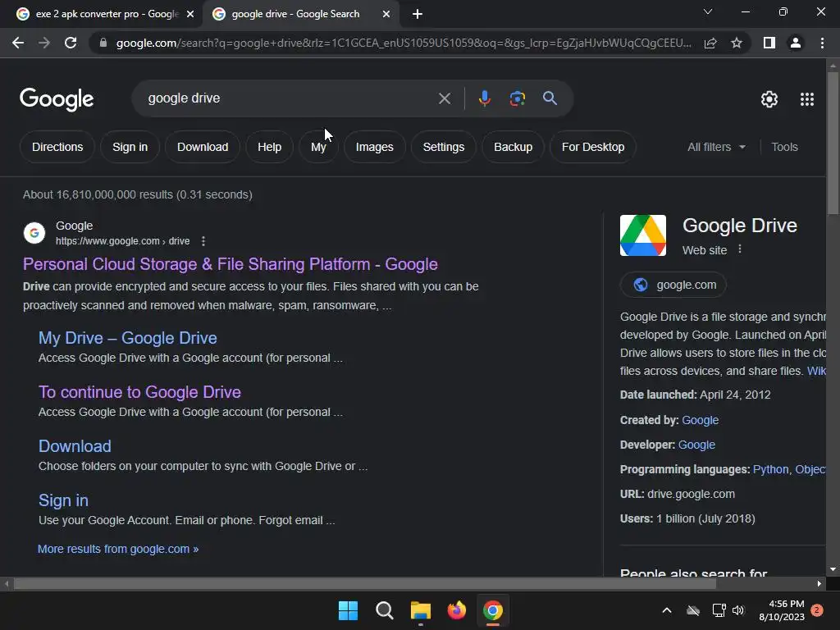The image size is (840, 630).
Task: Open the Created by Google link
Action: [701, 420]
